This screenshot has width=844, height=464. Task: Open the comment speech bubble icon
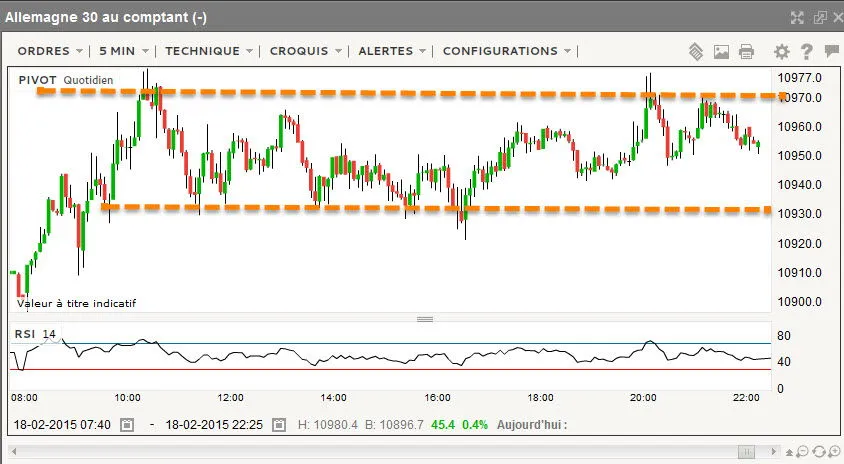(x=832, y=51)
